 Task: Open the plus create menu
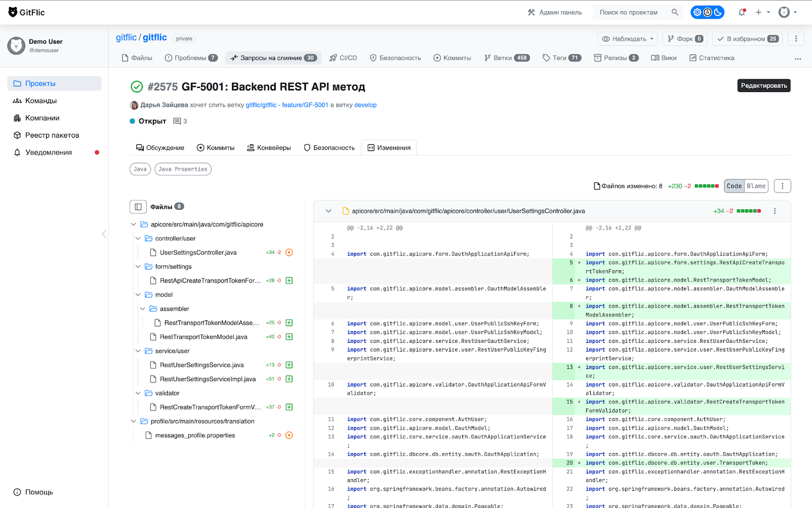762,12
